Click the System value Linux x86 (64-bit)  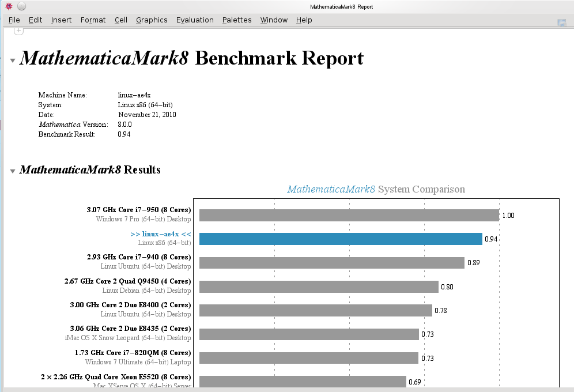(x=145, y=105)
